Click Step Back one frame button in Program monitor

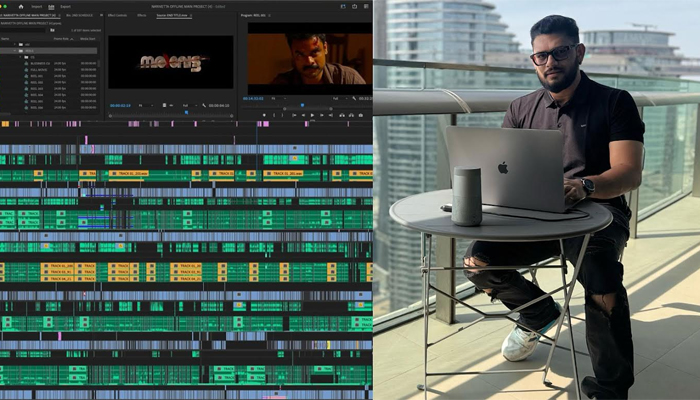click(x=302, y=115)
